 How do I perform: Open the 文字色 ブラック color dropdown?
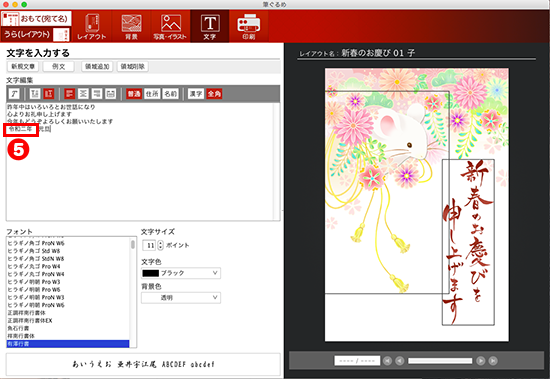click(x=181, y=273)
